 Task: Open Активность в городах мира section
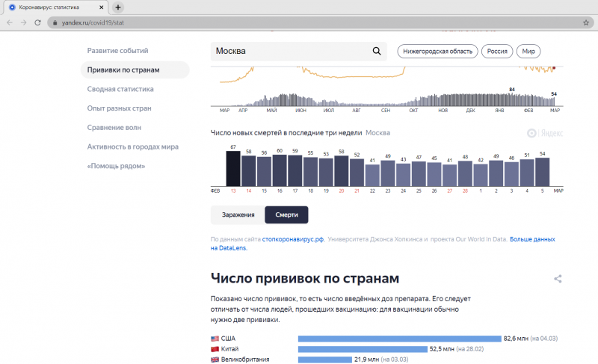pyautogui.click(x=133, y=146)
